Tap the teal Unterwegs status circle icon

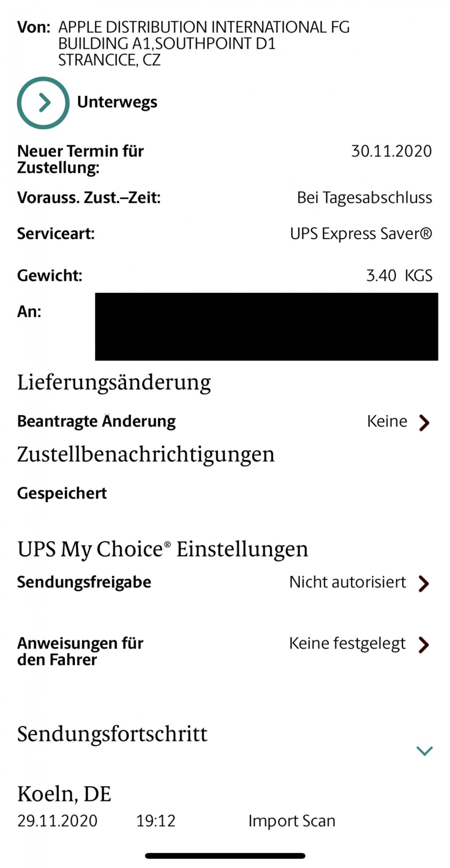coord(43,103)
